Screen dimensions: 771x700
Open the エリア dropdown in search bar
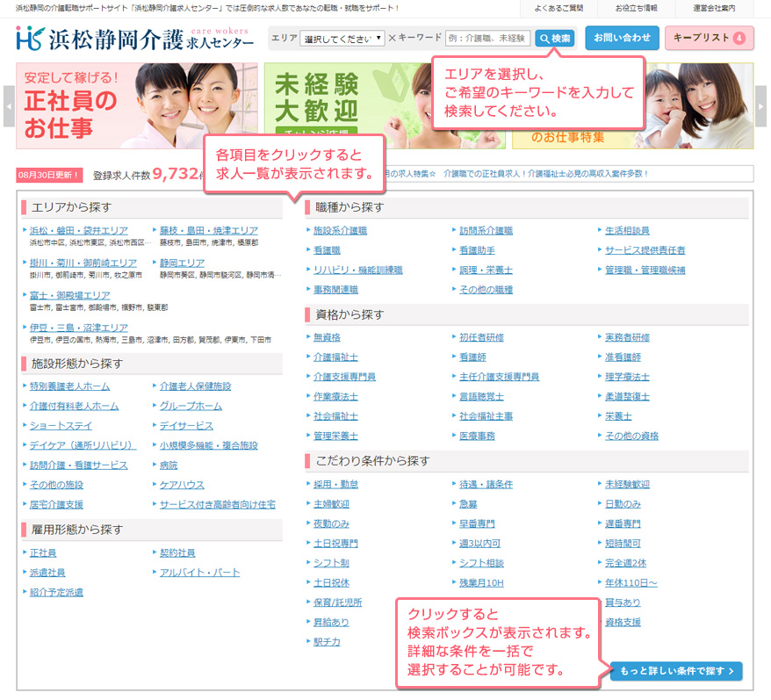click(342, 39)
